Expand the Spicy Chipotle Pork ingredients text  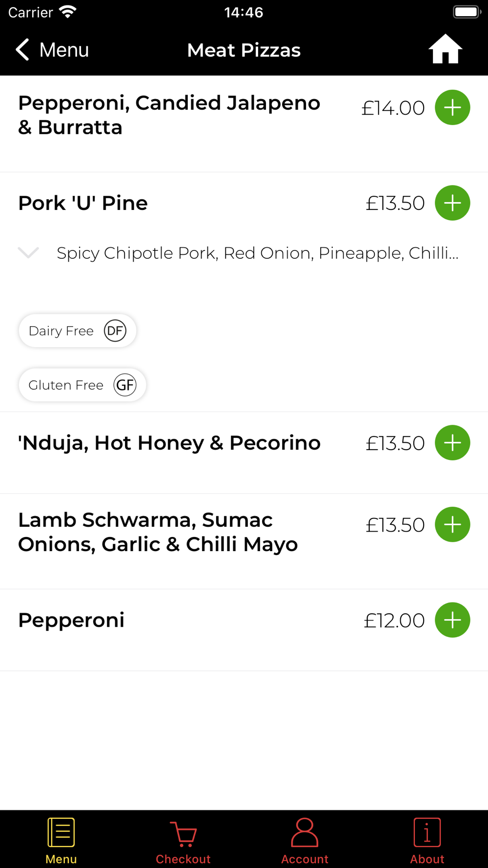[258, 253]
